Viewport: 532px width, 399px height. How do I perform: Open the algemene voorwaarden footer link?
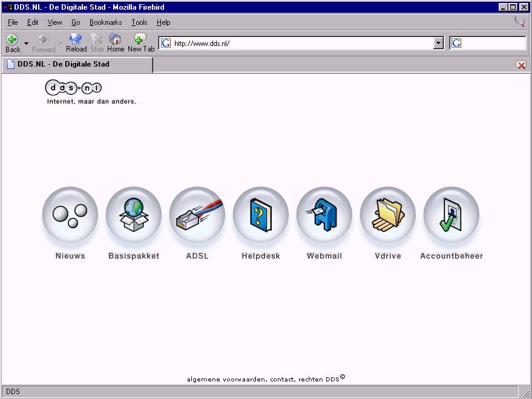[x=226, y=379]
